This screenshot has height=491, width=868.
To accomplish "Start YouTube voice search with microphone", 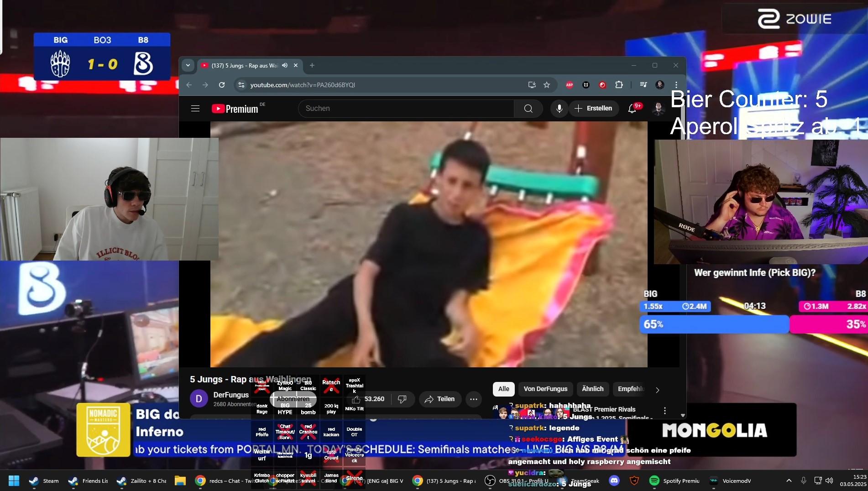I will click(x=559, y=109).
